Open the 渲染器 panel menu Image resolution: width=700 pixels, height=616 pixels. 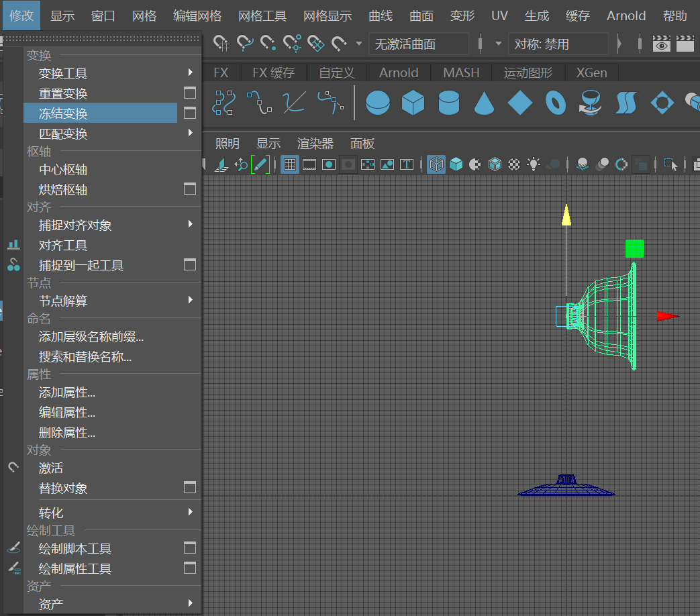pos(315,144)
